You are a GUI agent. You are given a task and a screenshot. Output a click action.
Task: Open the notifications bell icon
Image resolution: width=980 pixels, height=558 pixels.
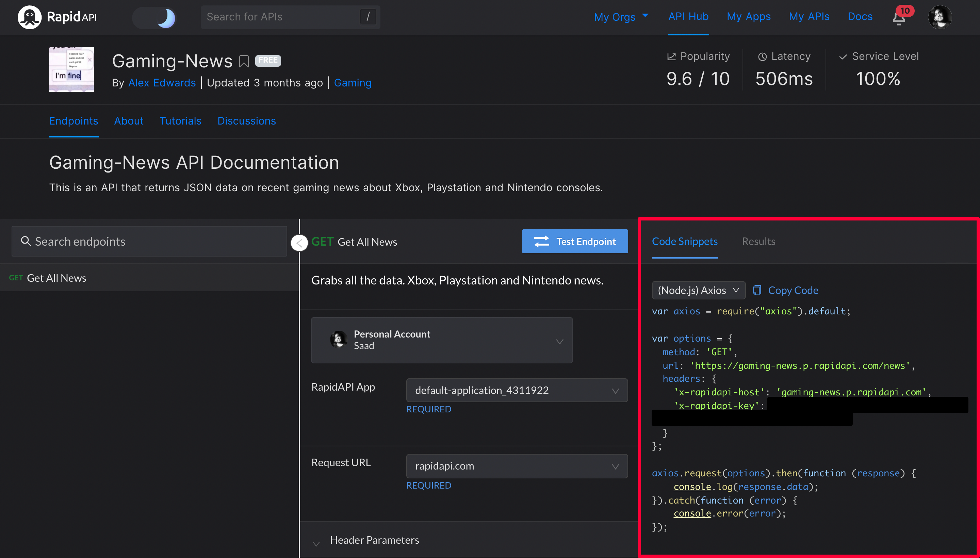point(898,18)
